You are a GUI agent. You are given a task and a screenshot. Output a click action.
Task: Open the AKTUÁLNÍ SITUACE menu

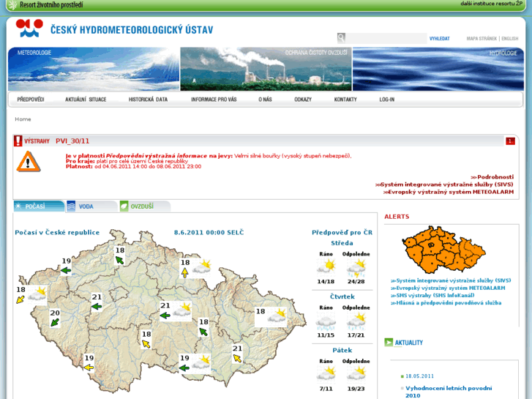(86, 100)
